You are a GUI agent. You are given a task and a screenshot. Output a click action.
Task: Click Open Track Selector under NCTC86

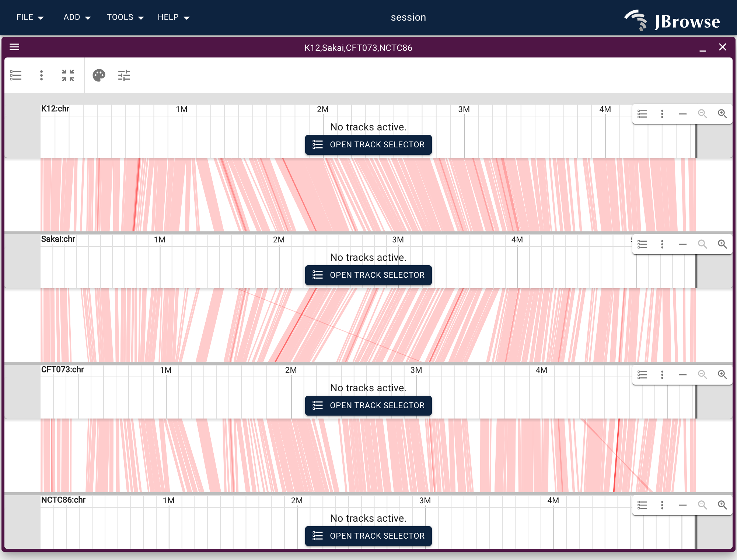(368, 536)
